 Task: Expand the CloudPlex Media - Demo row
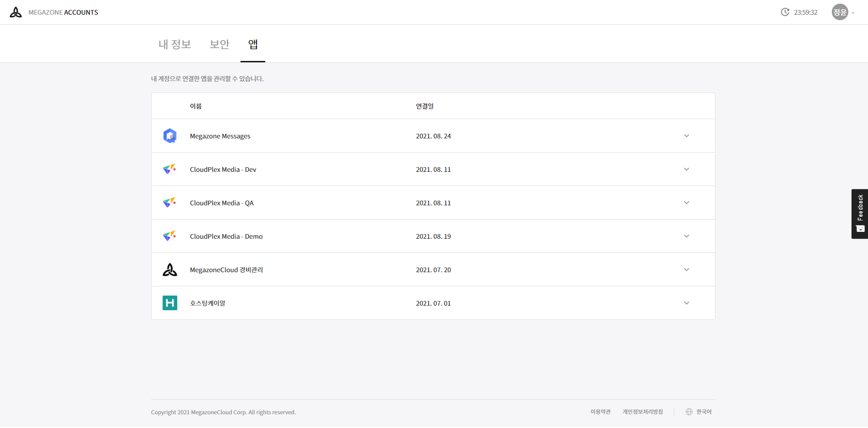[x=687, y=236]
